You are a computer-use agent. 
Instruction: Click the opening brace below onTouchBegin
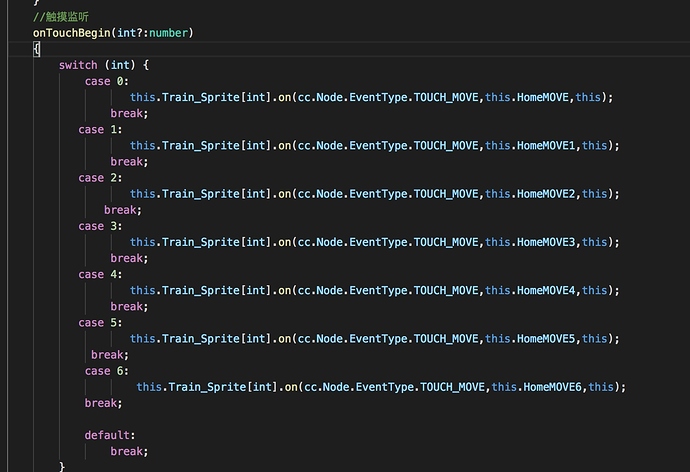click(x=36, y=48)
